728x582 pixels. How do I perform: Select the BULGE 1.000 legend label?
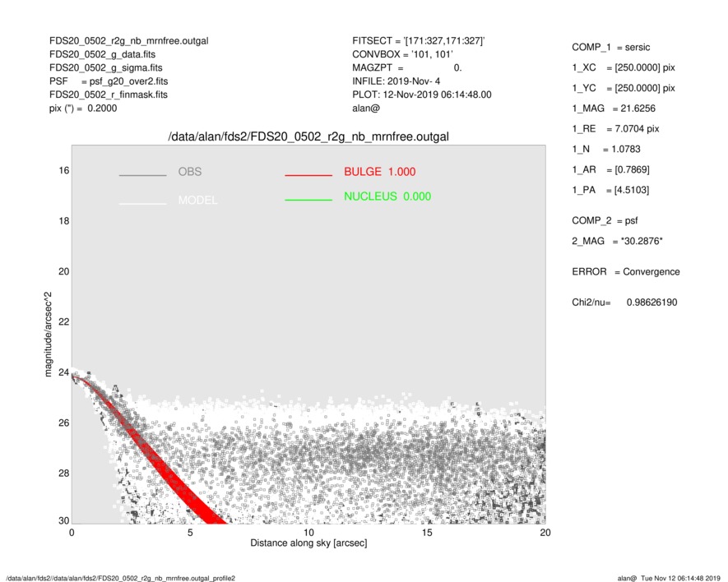coord(380,172)
